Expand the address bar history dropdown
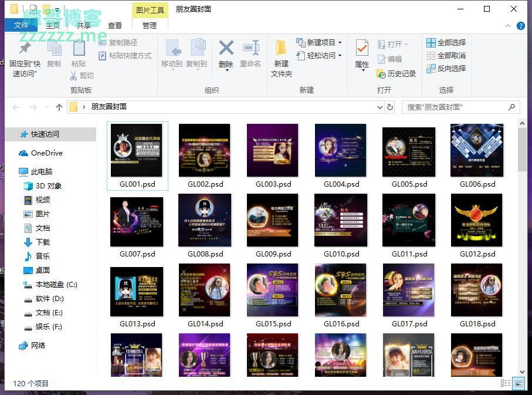Image resolution: width=532 pixels, height=395 pixels. point(379,107)
